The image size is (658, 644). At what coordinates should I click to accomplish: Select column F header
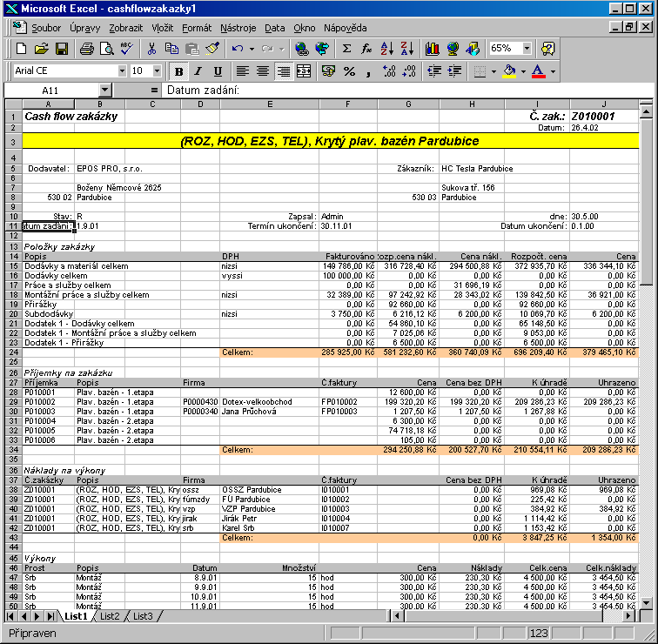tap(347, 104)
